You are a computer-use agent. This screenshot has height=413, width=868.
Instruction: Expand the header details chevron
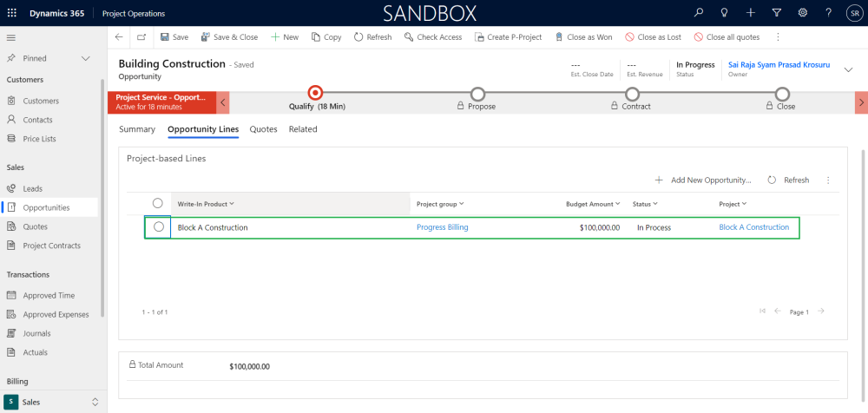[x=848, y=69]
